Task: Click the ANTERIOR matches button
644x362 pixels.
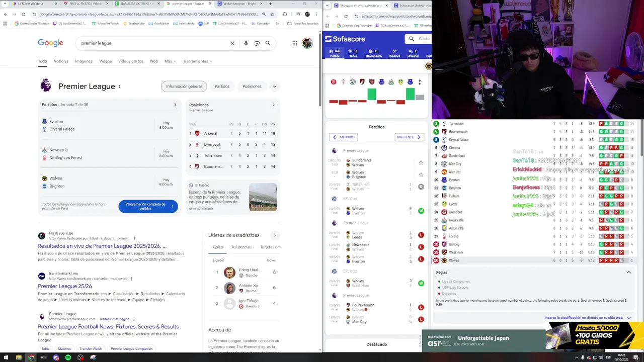Action: click(x=344, y=137)
